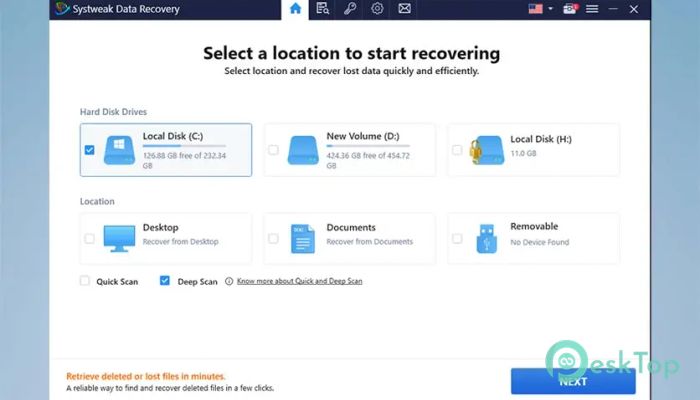
Task: Click the Local Disk (C:) drive icon
Action: pyautogui.click(x=119, y=150)
